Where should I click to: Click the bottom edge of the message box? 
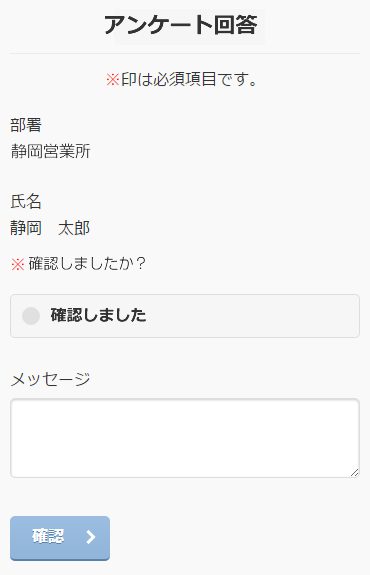(x=185, y=477)
